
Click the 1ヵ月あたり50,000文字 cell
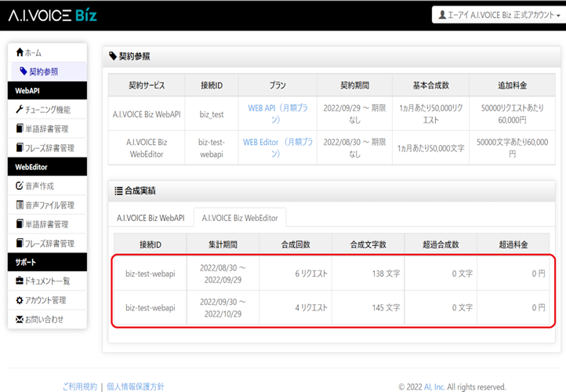click(430, 148)
